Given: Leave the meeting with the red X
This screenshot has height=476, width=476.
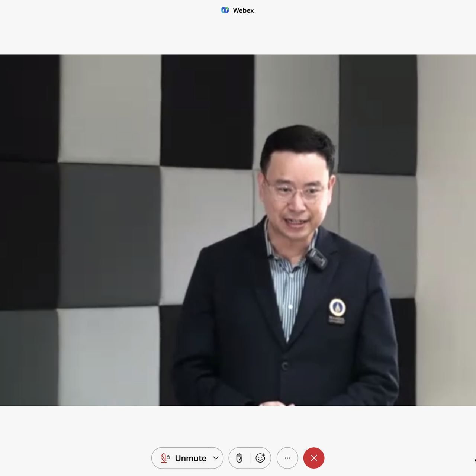Looking at the screenshot, I should click(314, 458).
